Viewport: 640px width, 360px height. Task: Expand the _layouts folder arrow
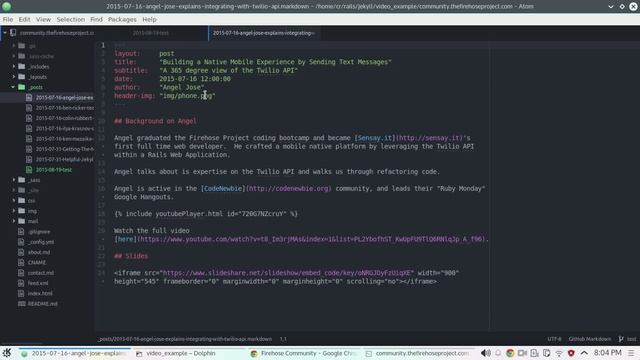[14, 76]
